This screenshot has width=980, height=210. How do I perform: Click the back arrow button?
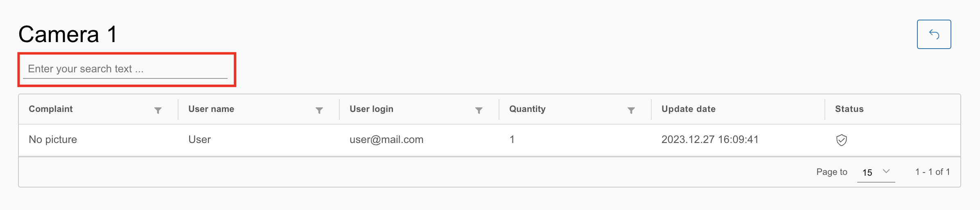point(934,34)
